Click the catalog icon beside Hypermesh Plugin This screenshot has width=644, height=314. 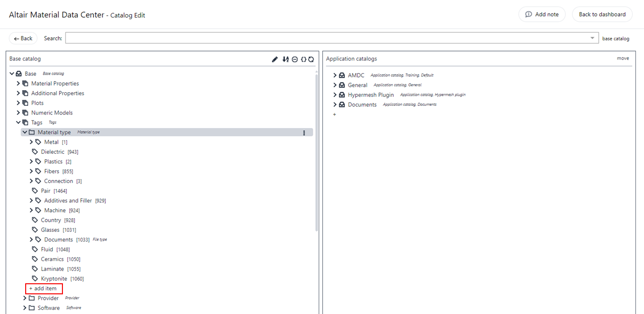(x=341, y=95)
